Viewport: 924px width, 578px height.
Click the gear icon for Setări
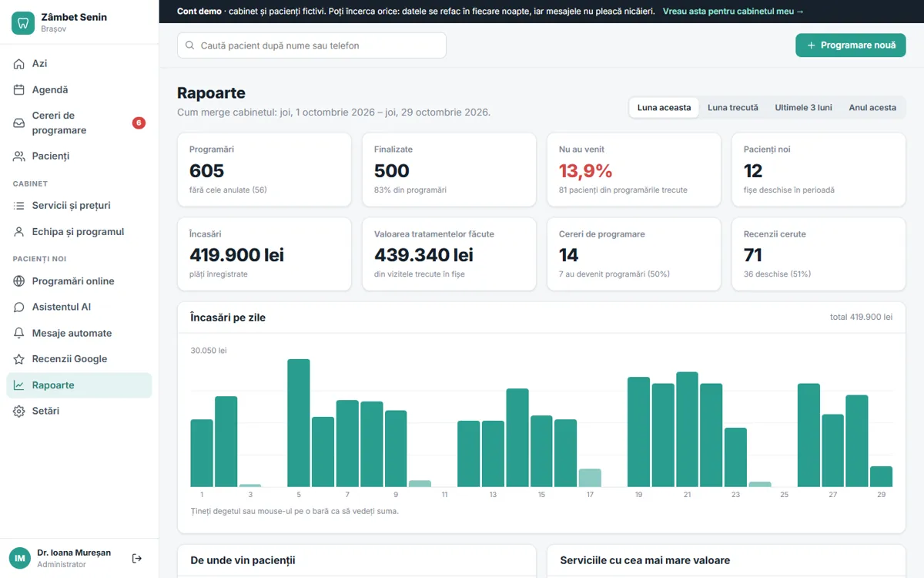[19, 412]
